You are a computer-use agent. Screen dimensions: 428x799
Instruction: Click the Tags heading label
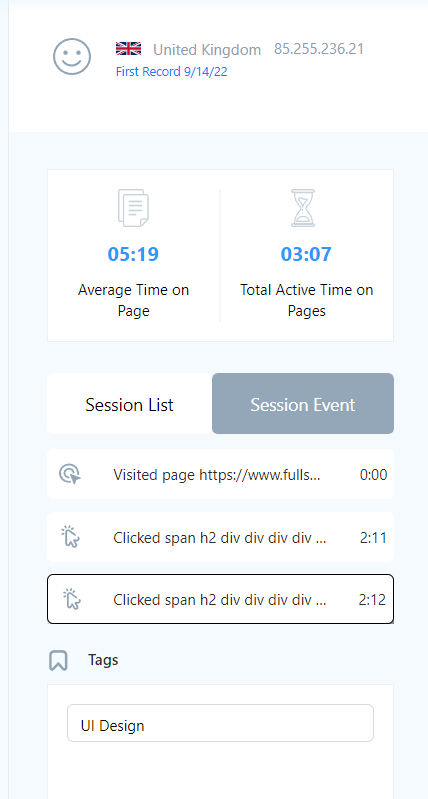(x=103, y=660)
